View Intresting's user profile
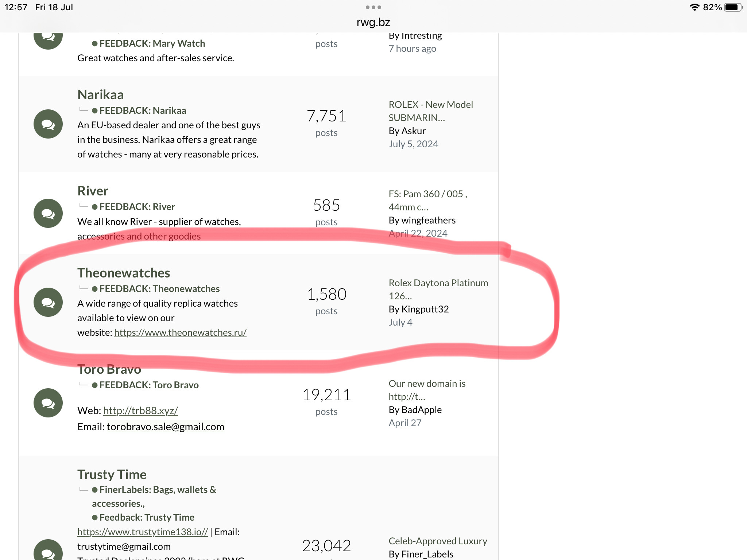747x560 pixels. click(421, 36)
